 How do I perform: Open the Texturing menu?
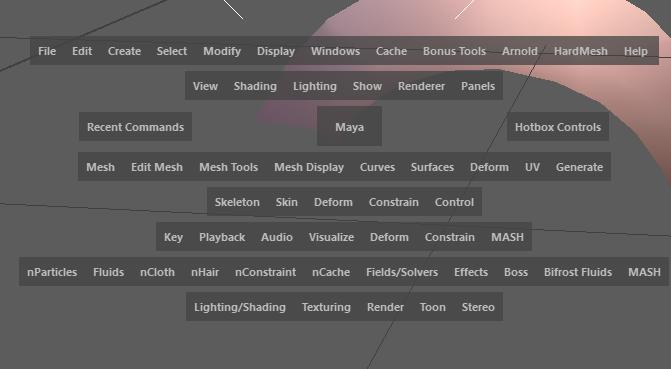coord(326,307)
